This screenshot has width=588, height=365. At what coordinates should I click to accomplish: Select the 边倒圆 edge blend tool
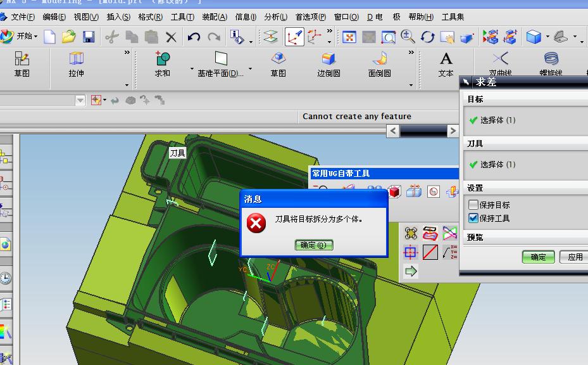328,64
